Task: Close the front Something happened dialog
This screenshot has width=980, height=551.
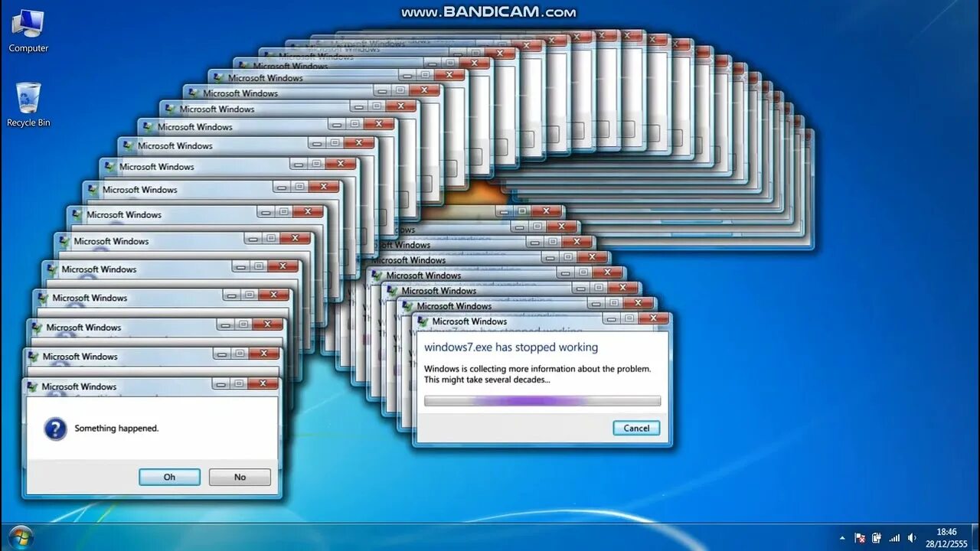Action: (x=263, y=383)
